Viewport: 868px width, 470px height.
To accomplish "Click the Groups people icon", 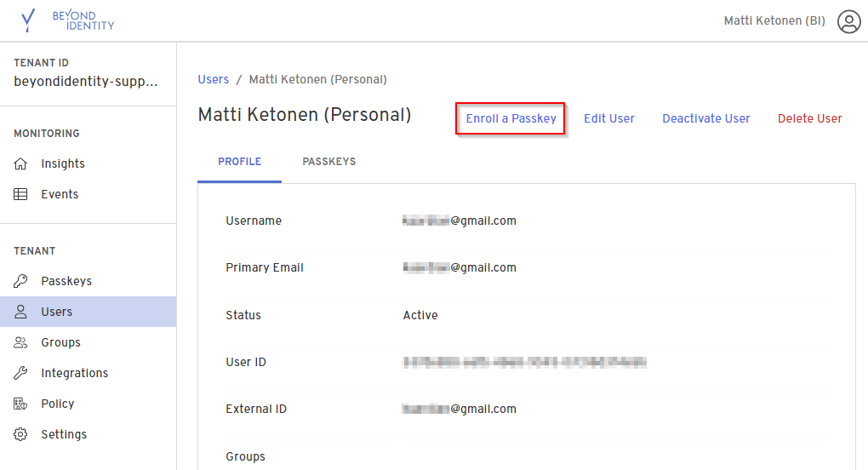I will [21, 342].
